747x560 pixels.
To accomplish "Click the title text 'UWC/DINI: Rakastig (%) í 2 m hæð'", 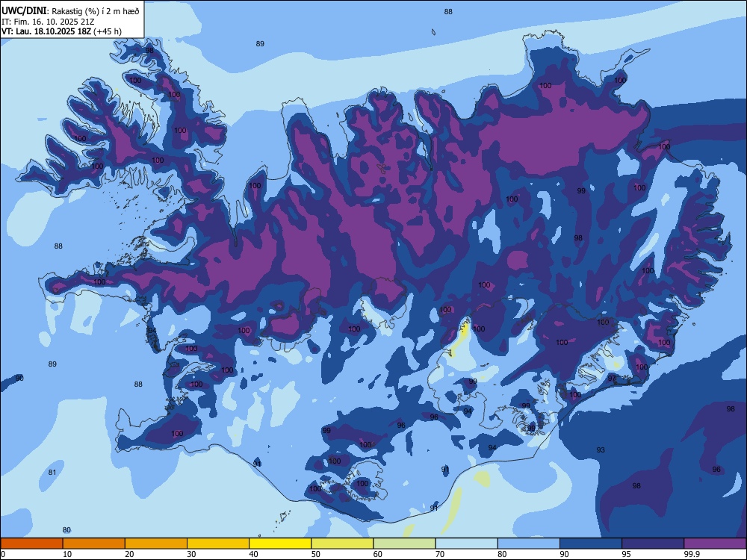I will pos(70,11).
